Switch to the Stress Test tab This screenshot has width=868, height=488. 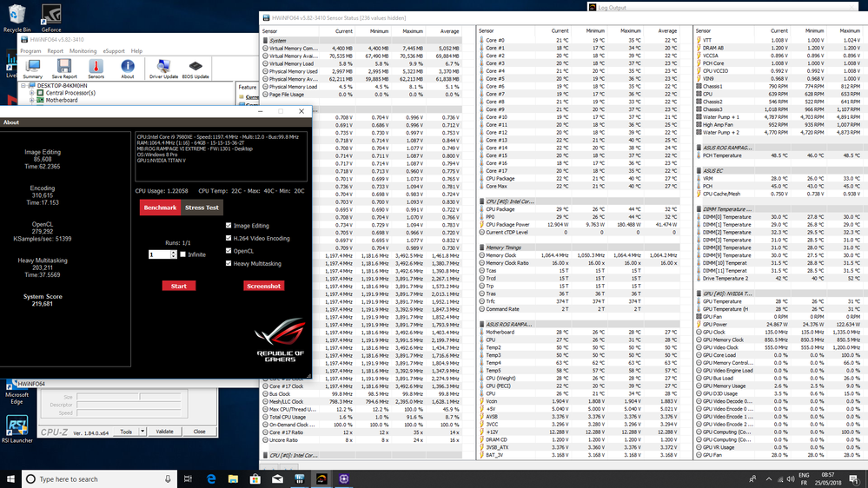pyautogui.click(x=202, y=208)
